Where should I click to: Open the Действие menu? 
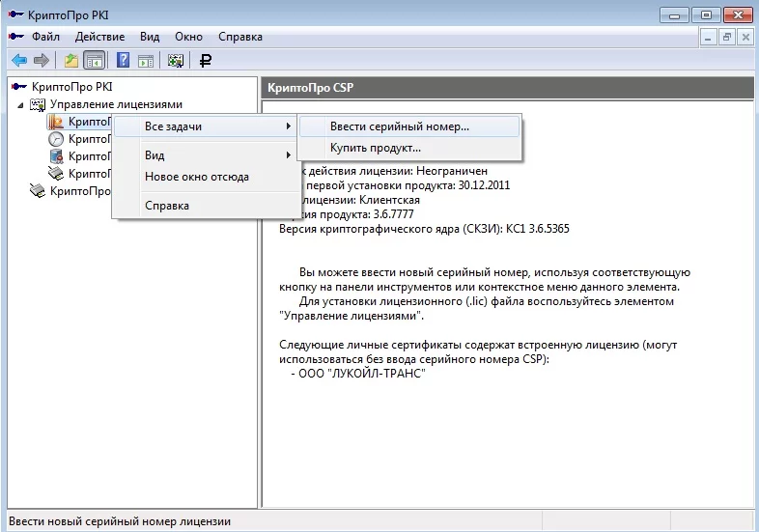click(99, 37)
